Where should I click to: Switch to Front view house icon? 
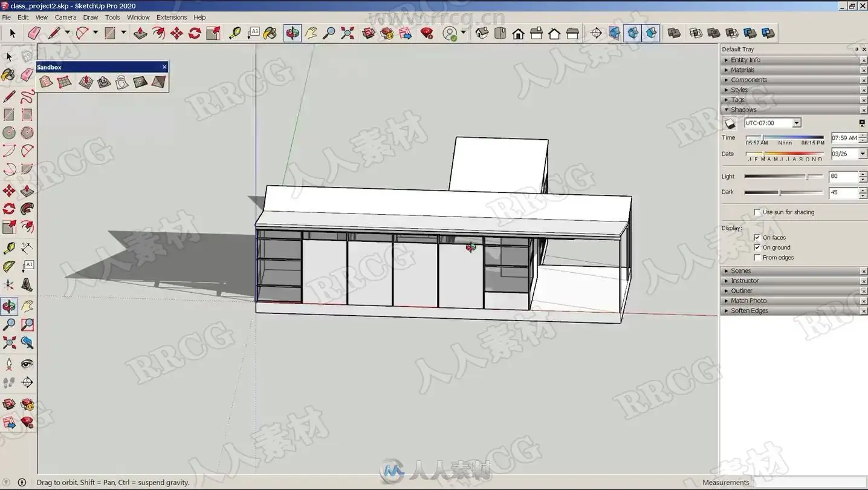518,33
